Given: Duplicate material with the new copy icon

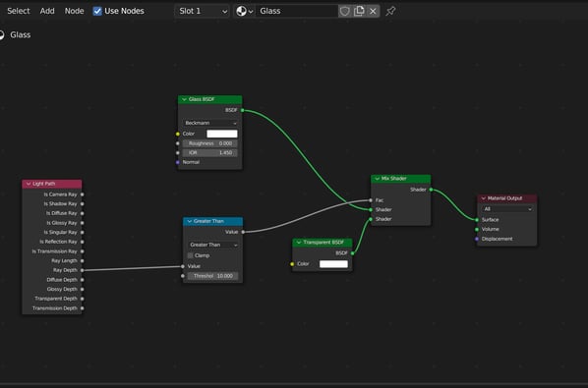Looking at the screenshot, I should coord(359,11).
